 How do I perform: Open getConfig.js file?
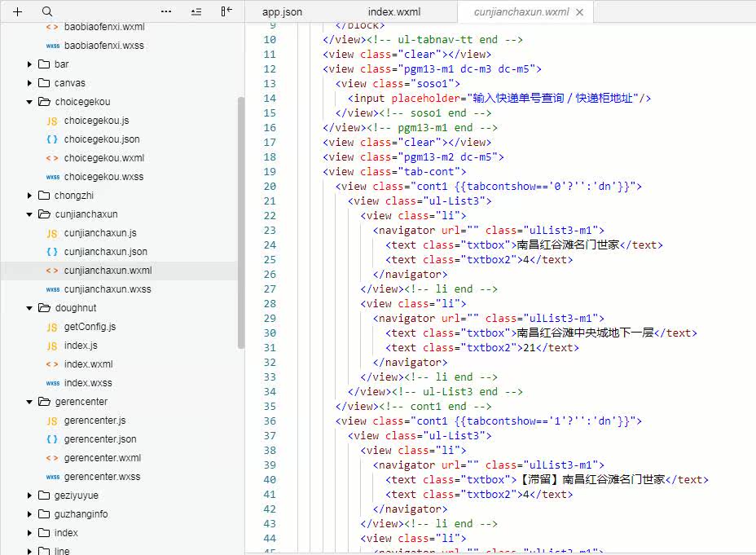coord(90,327)
